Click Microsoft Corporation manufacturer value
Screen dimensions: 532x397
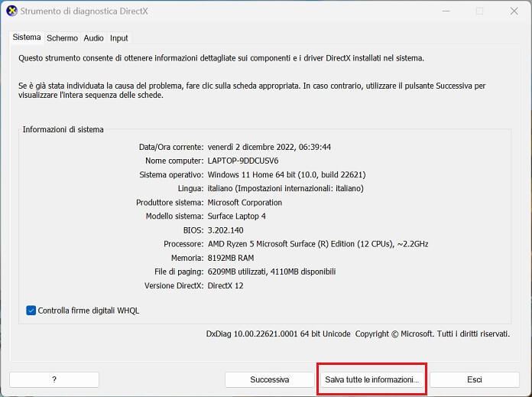245,203
